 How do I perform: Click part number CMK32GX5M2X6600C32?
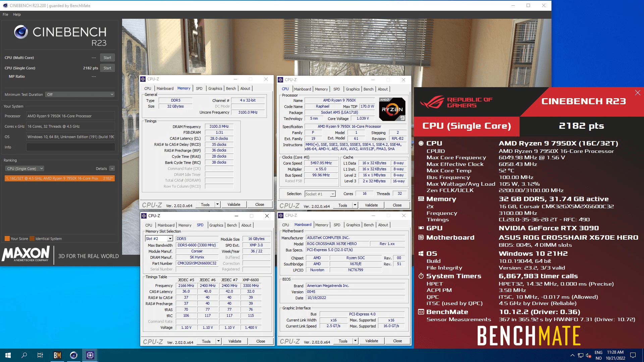click(x=197, y=263)
